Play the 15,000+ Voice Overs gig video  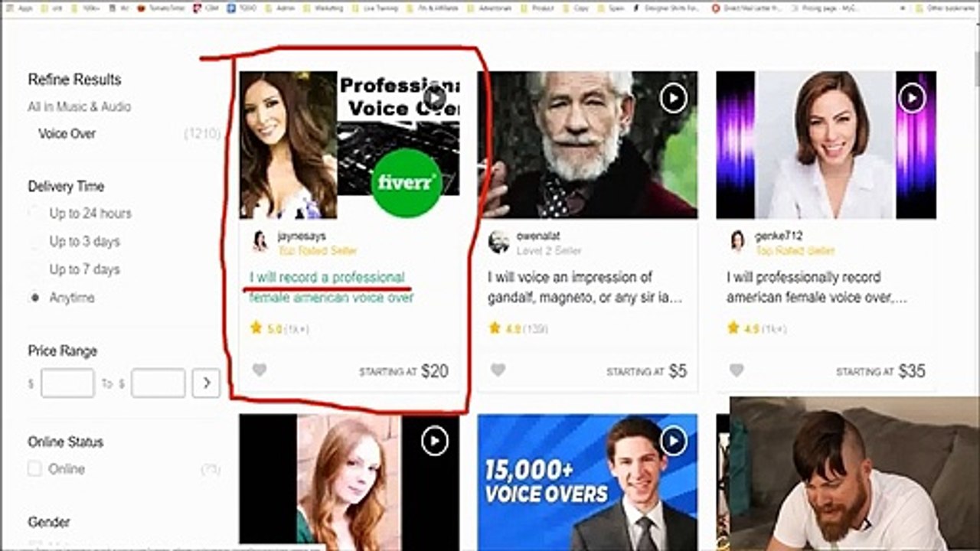coord(673,441)
